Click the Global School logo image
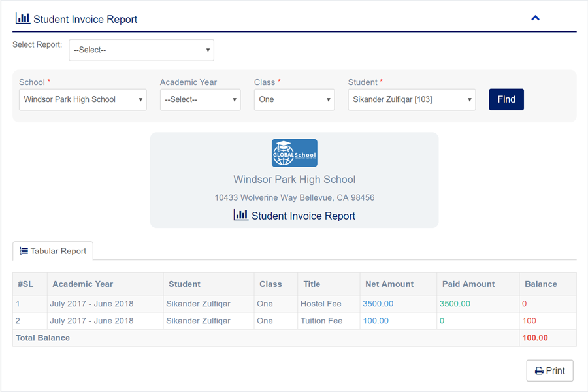588x392 pixels. tap(295, 153)
